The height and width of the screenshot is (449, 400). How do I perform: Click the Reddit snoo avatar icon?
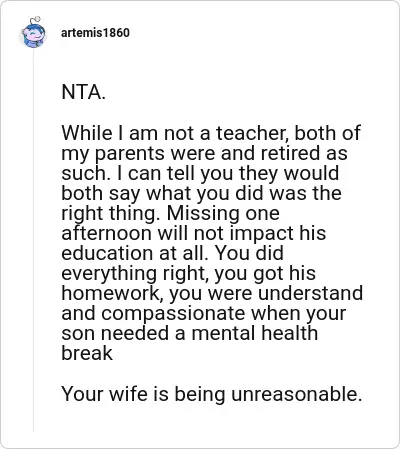(x=33, y=33)
